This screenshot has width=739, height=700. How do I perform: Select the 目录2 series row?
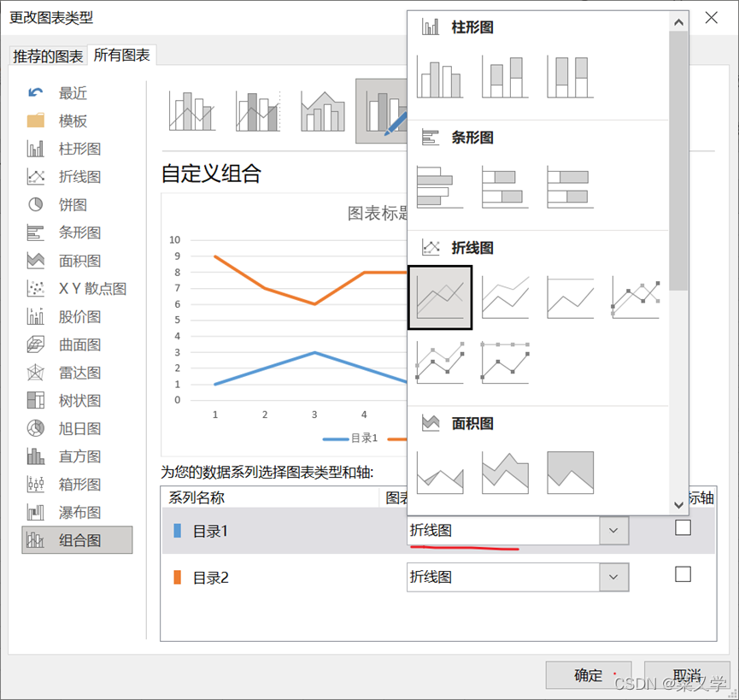coord(438,577)
